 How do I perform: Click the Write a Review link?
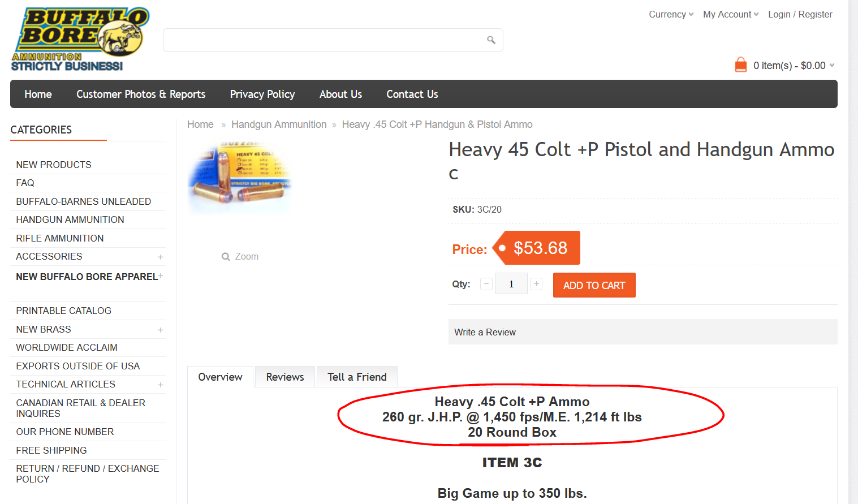[x=485, y=332]
